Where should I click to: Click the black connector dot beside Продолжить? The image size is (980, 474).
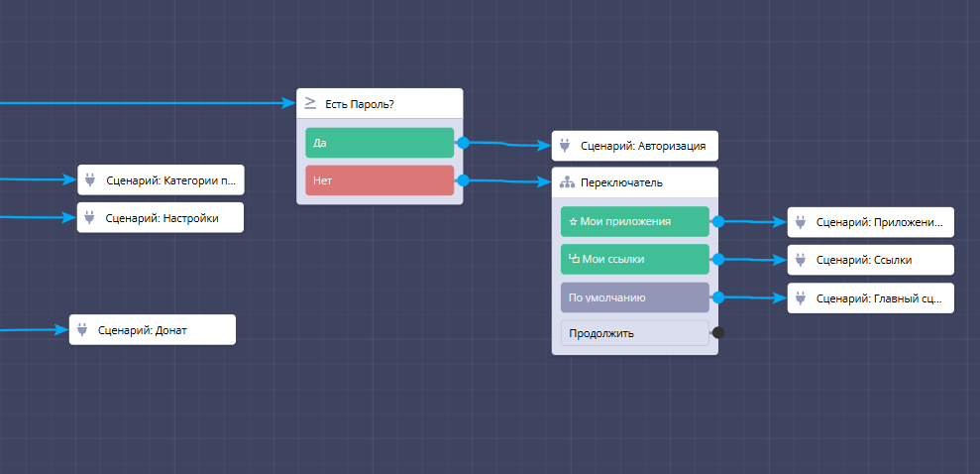pyautogui.click(x=717, y=333)
